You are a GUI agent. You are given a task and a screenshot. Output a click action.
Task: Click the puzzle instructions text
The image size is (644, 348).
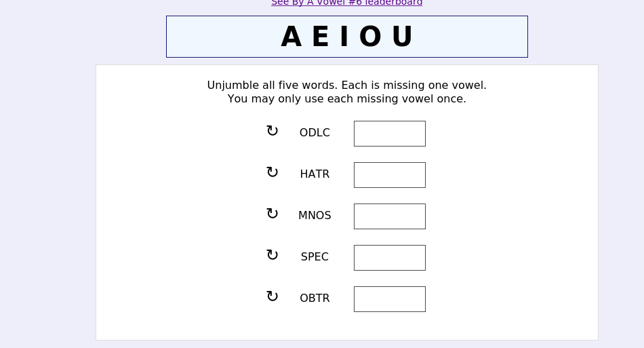[x=347, y=92]
